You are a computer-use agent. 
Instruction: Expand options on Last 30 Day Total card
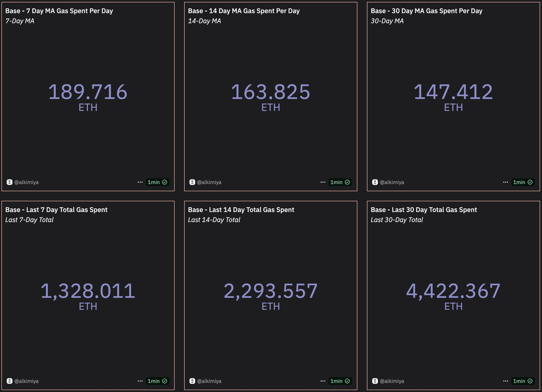pos(506,381)
